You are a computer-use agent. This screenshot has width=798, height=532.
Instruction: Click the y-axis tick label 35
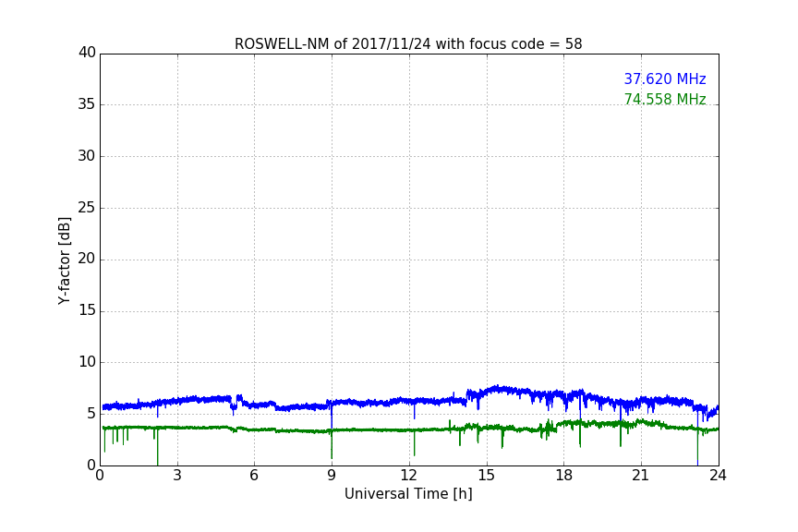coord(87,104)
